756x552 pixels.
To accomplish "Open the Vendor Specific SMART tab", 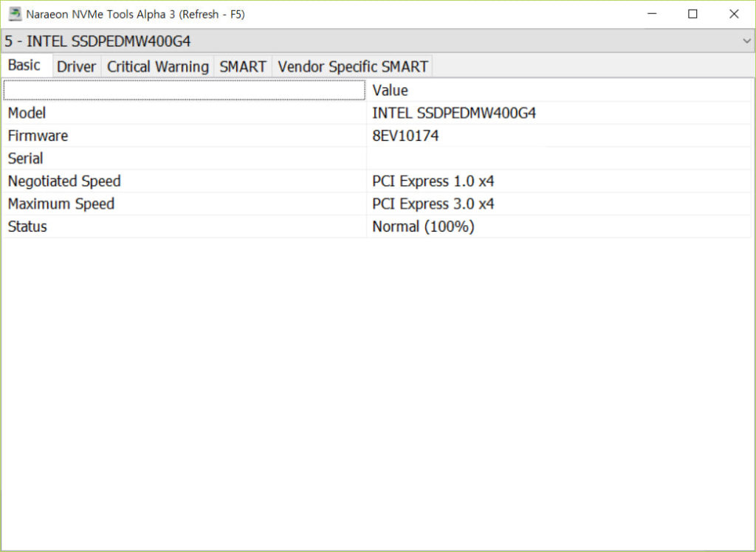I will (x=352, y=66).
